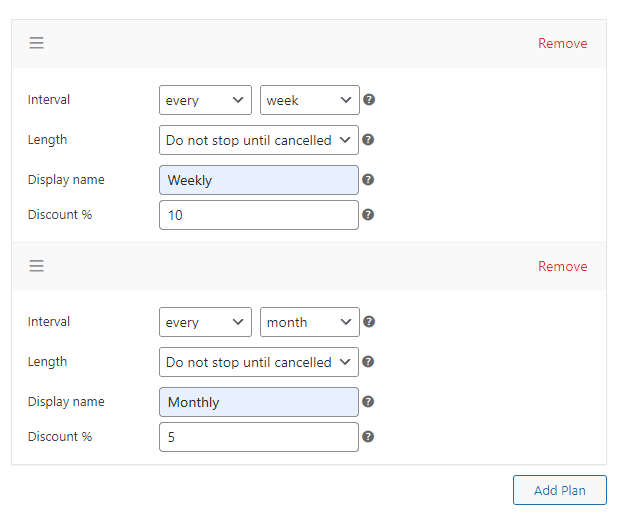The width and height of the screenshot is (625, 516).
Task: Show help for Weekly Display name
Action: click(368, 180)
